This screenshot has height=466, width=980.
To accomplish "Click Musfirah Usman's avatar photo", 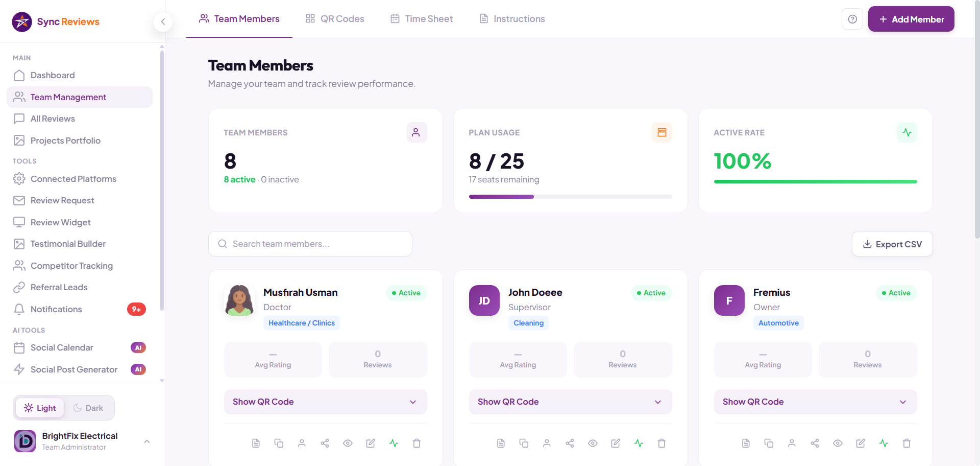I will point(239,300).
